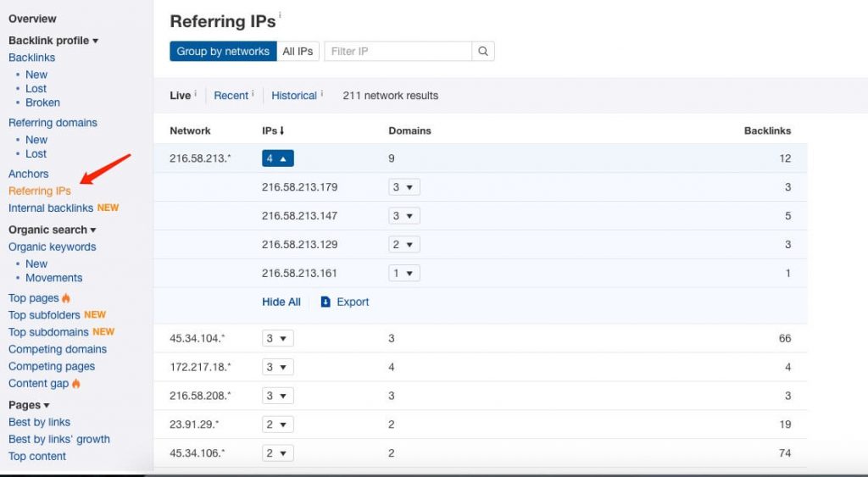This screenshot has height=477, width=868.
Task: Expand IPs dropdown for 23.91.29.*
Action: point(278,424)
